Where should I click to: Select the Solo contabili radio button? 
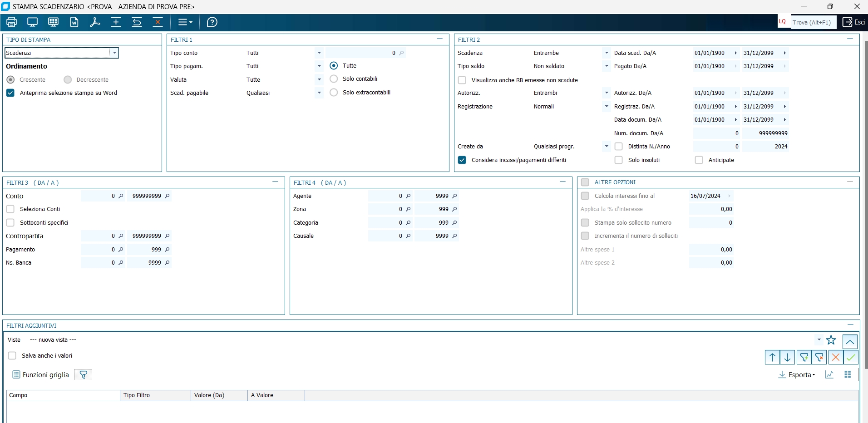[x=334, y=79]
